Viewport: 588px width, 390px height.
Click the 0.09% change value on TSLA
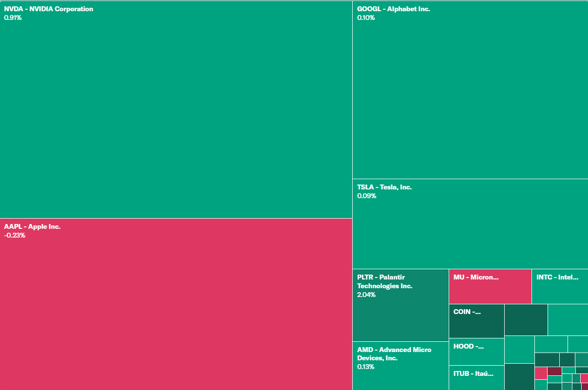[x=366, y=196]
